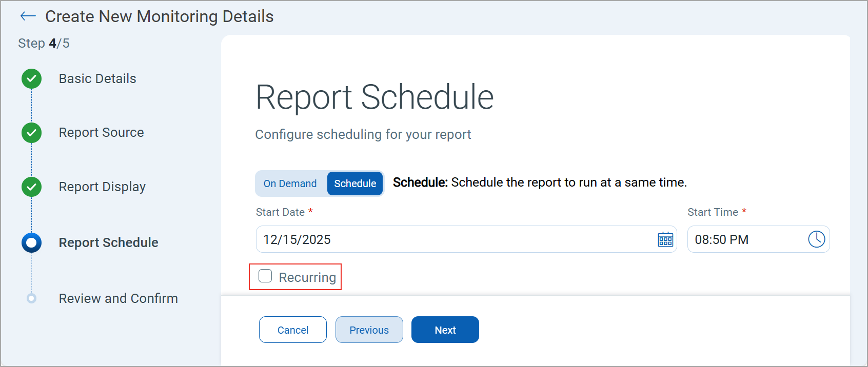
Task: Click the Report Schedule active step indicator
Action: click(32, 242)
